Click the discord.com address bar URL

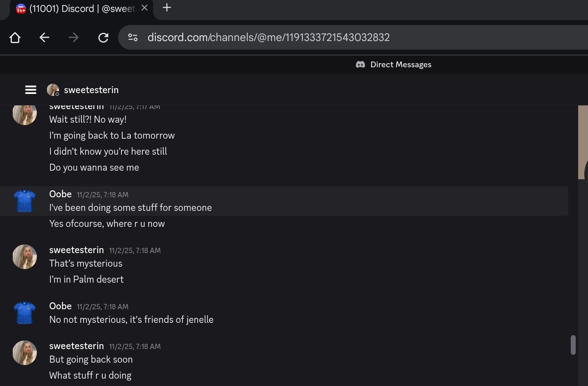click(269, 38)
